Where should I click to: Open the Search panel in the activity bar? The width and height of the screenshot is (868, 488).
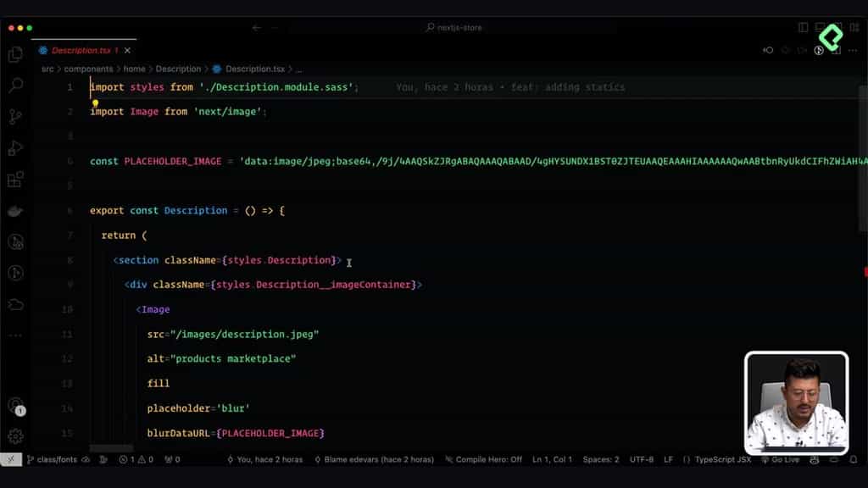pyautogui.click(x=15, y=85)
